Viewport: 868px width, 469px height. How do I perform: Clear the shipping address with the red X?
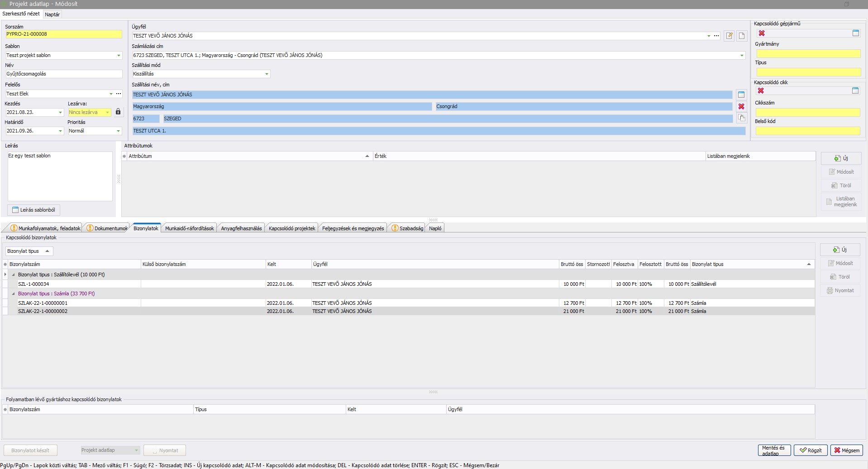coord(741,107)
